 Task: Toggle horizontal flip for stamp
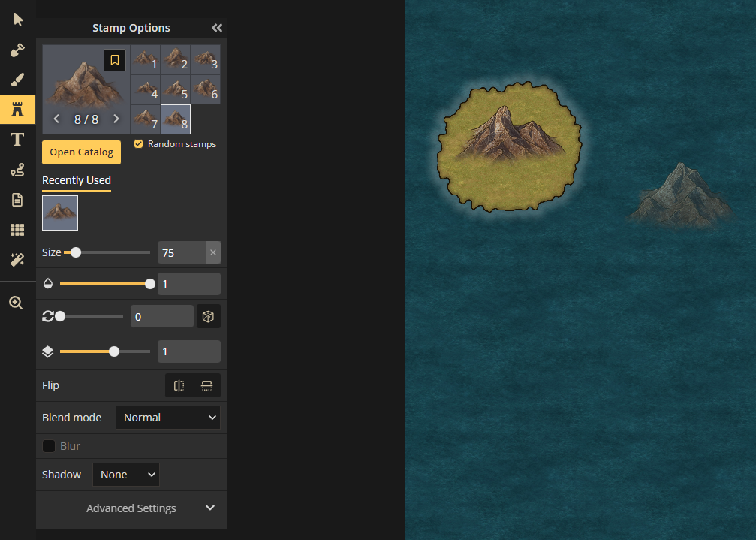[x=179, y=385]
